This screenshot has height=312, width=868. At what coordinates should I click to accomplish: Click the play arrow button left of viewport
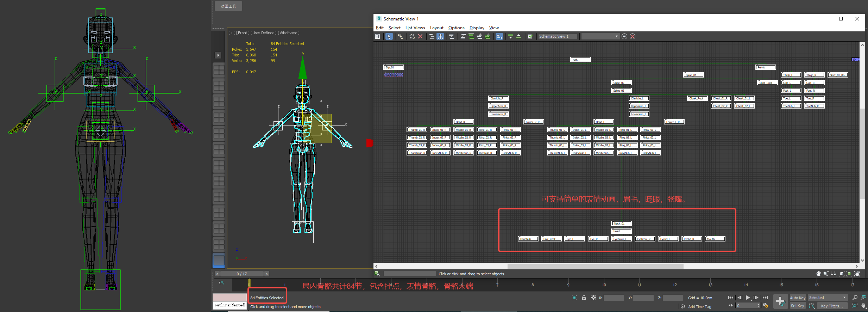tap(218, 55)
